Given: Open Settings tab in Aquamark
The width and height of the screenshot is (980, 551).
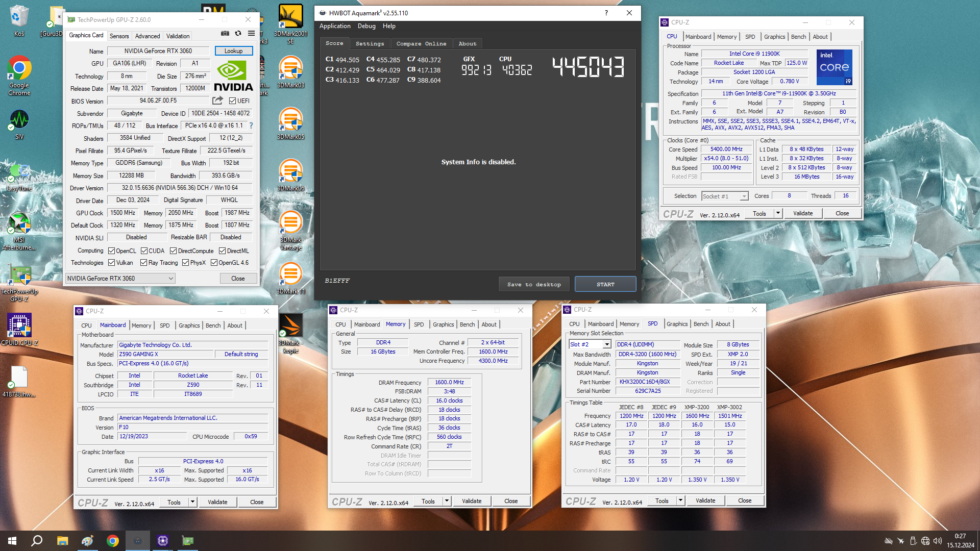Looking at the screenshot, I should coord(370,44).
